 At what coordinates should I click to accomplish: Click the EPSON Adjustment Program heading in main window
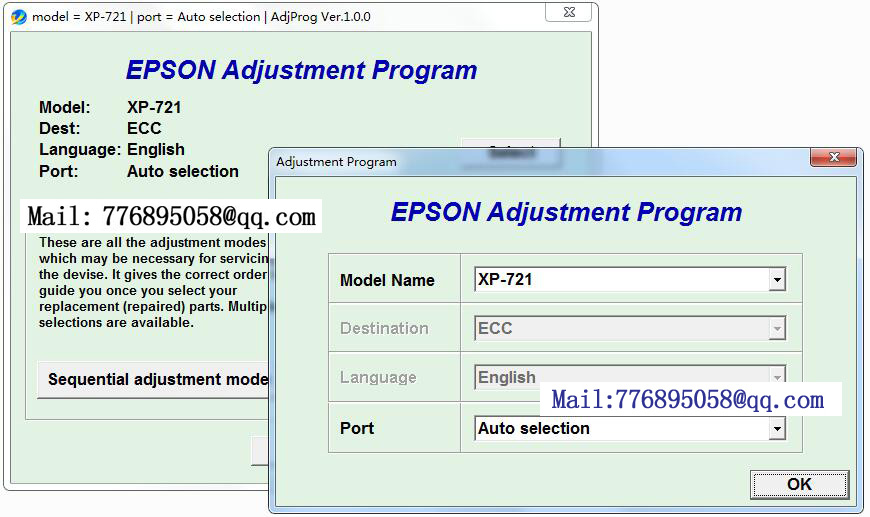pyautogui.click(x=301, y=70)
